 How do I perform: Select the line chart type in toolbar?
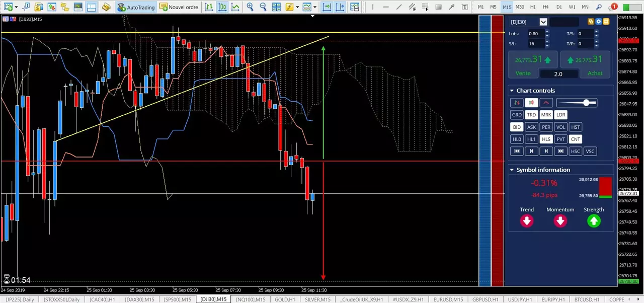pos(235,7)
